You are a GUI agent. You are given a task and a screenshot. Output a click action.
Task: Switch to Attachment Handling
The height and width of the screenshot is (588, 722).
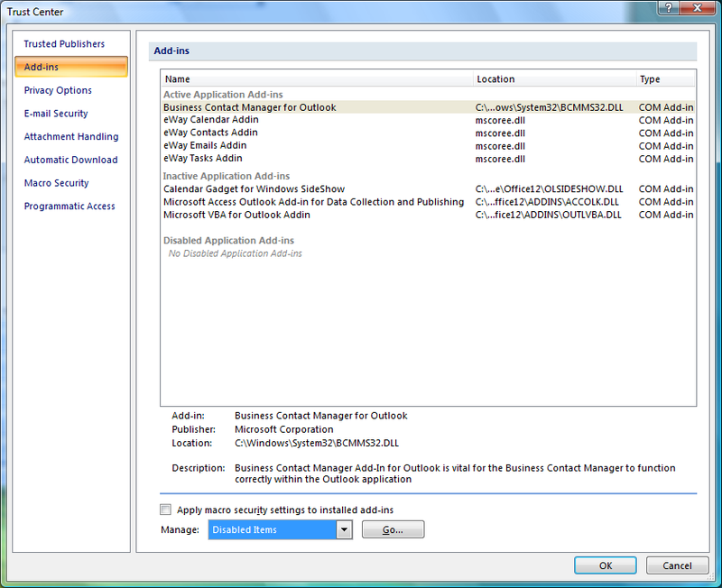(71, 137)
